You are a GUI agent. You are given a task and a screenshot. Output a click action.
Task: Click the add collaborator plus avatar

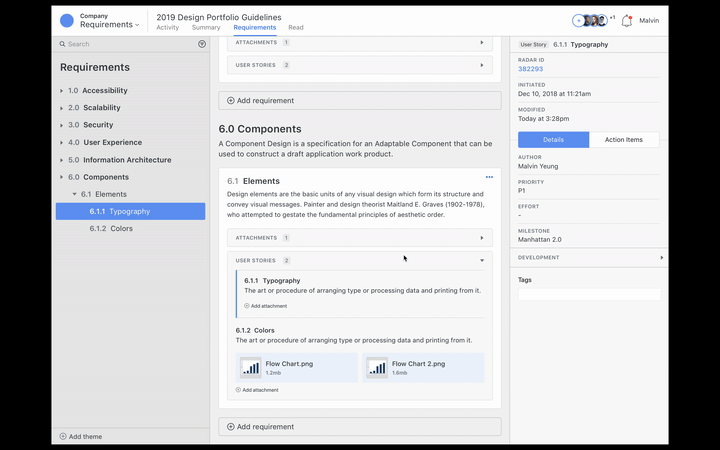[x=578, y=21]
